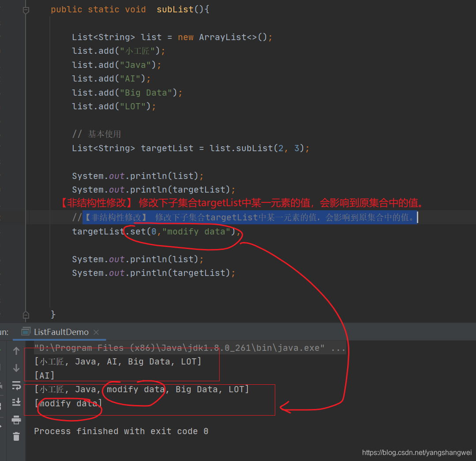Click the list.add("LOT") line

coord(114,107)
